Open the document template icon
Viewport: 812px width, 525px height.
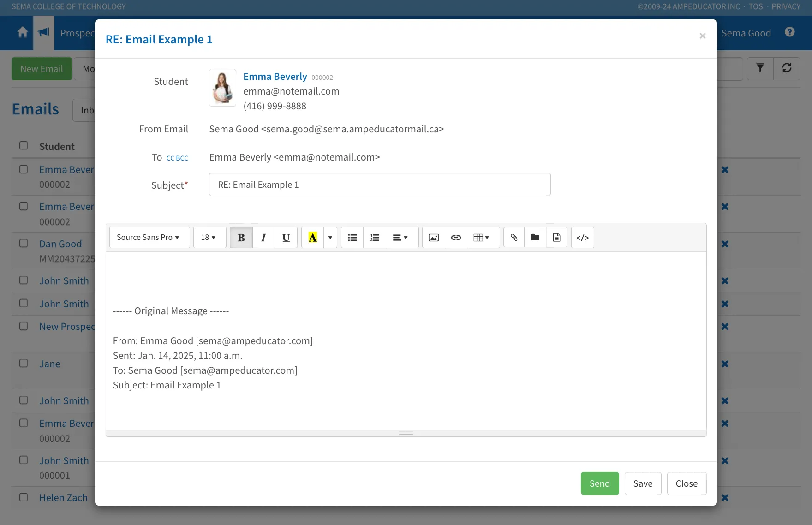pos(557,237)
